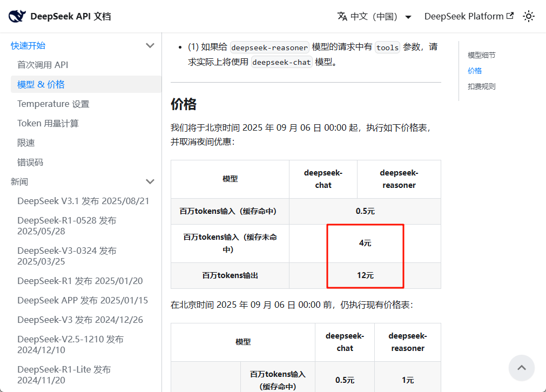This screenshot has height=392, width=546.
Task: Open DeepSeek-R1 发布 2025/01/20 news
Action: [x=80, y=281]
